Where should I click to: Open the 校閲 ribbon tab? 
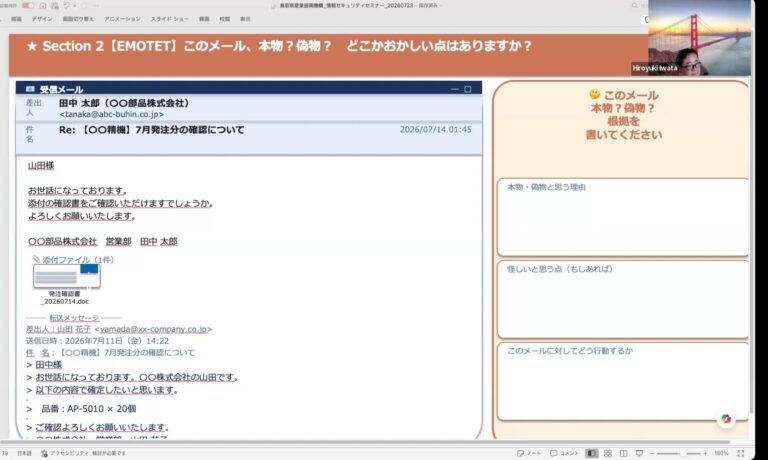224,19
